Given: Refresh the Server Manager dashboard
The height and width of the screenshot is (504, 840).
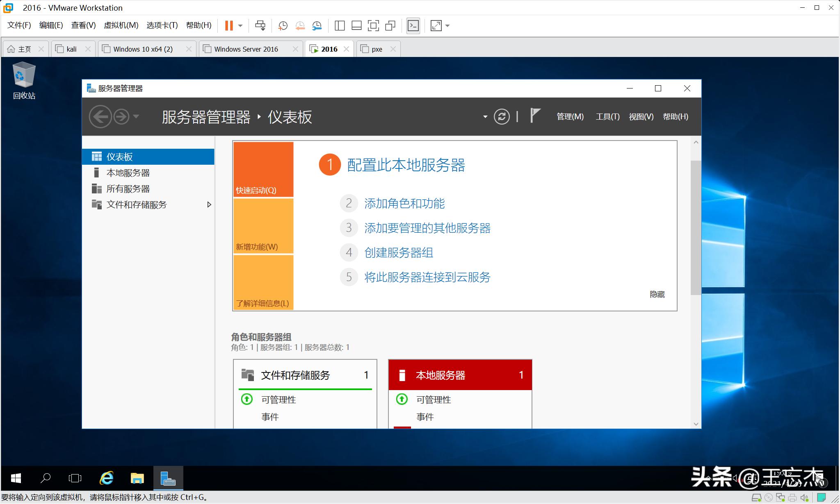Looking at the screenshot, I should pos(502,116).
